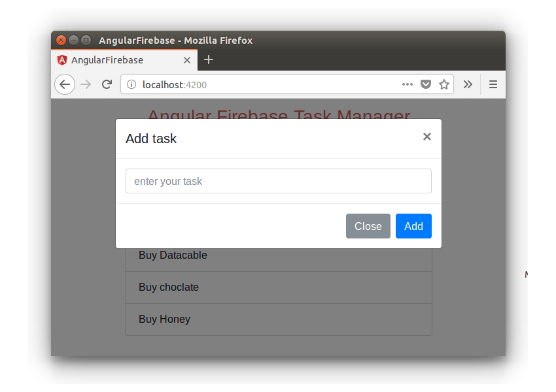Select the 'Buy Honey' task
The height and width of the screenshot is (392, 556).
[279, 319]
